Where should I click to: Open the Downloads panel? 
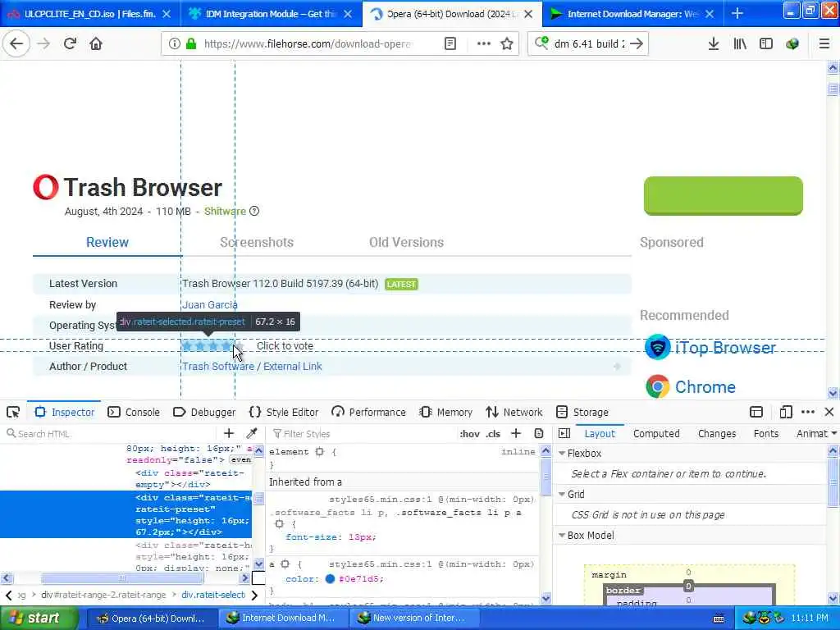tap(713, 43)
